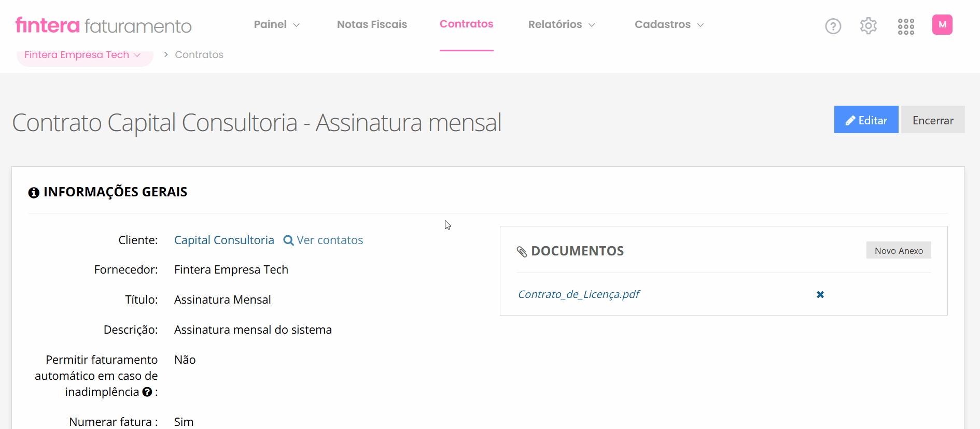Click the 'Não' automatic billing value
This screenshot has height=429, width=980.
185,360
